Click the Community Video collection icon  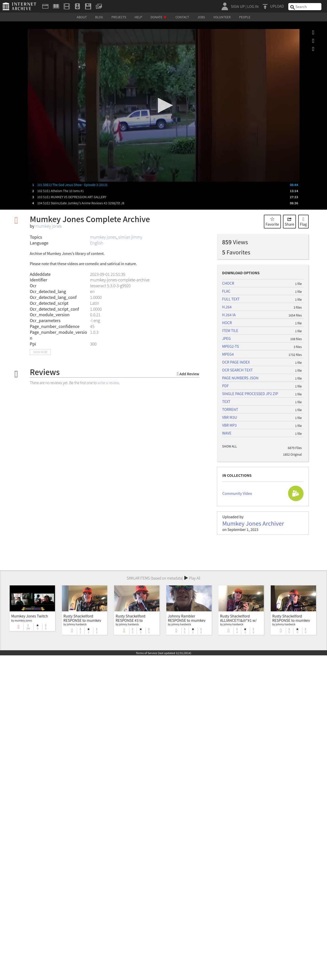[295, 493]
